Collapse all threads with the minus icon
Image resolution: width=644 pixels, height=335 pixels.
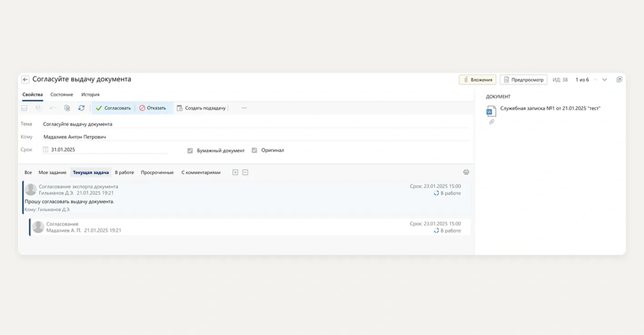click(245, 173)
